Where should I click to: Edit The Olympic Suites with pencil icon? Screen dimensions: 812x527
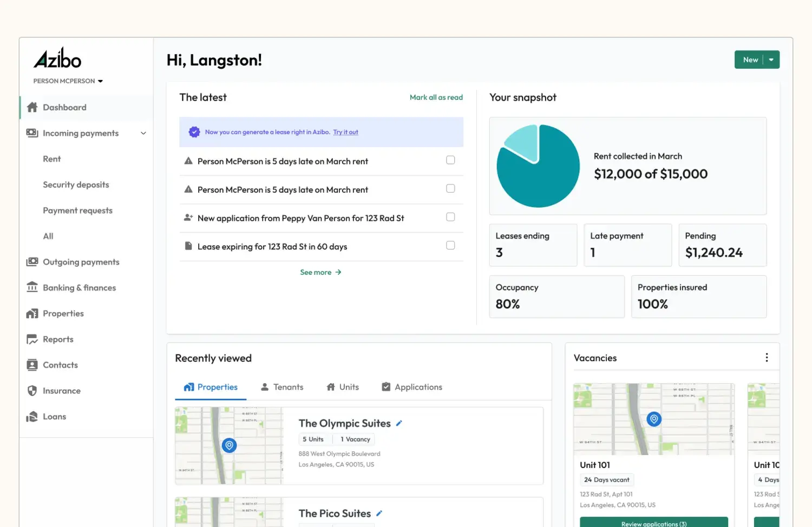click(399, 423)
